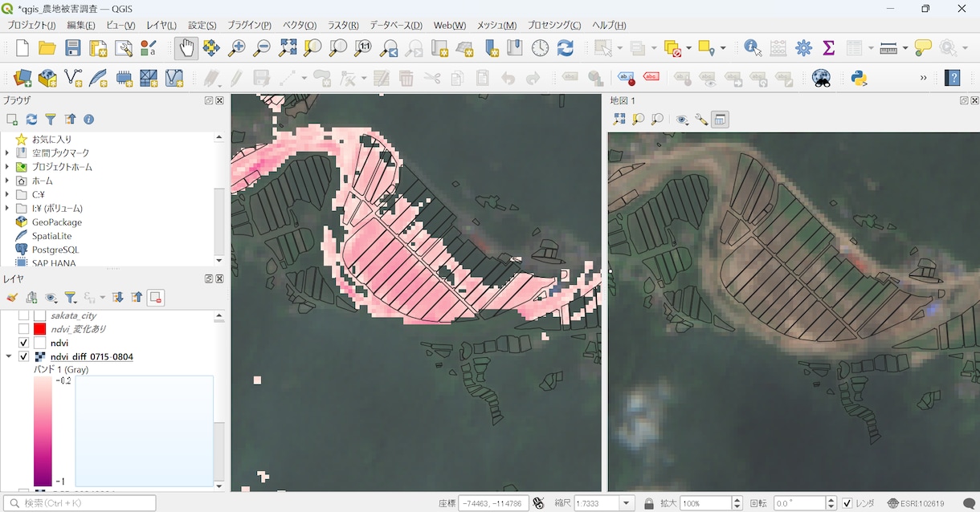The height and width of the screenshot is (512, 980).
Task: Toggle the レンダ rendering checkbox
Action: pos(847,503)
